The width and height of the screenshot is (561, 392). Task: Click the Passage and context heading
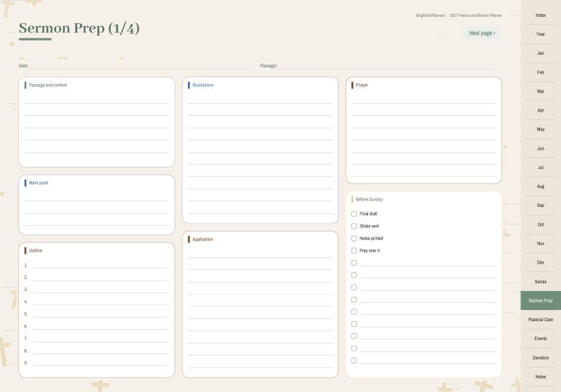[48, 85]
